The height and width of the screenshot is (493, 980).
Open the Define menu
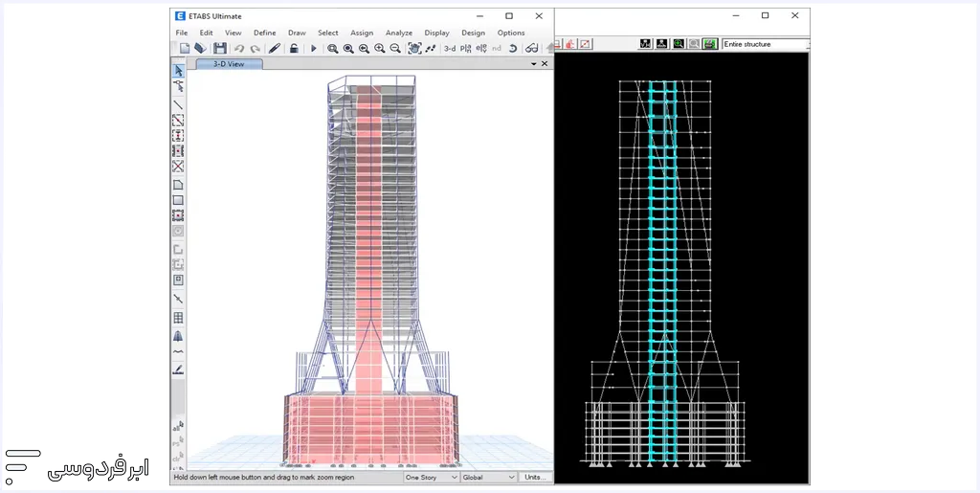pyautogui.click(x=264, y=33)
